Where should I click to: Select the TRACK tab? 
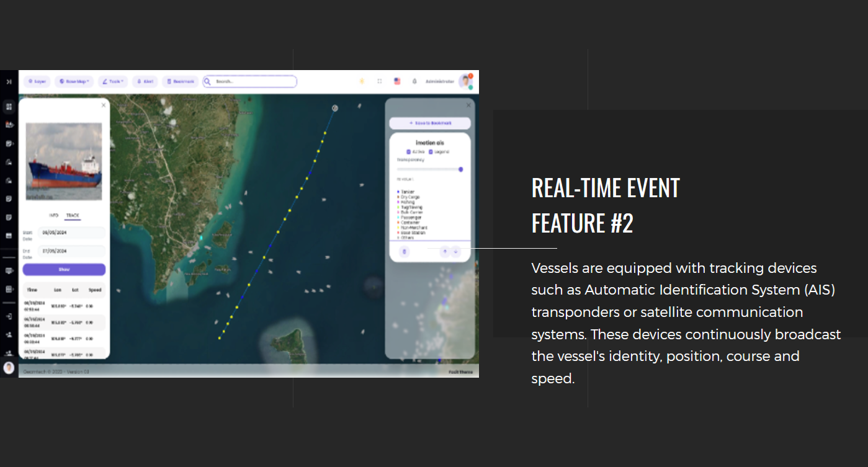click(73, 215)
